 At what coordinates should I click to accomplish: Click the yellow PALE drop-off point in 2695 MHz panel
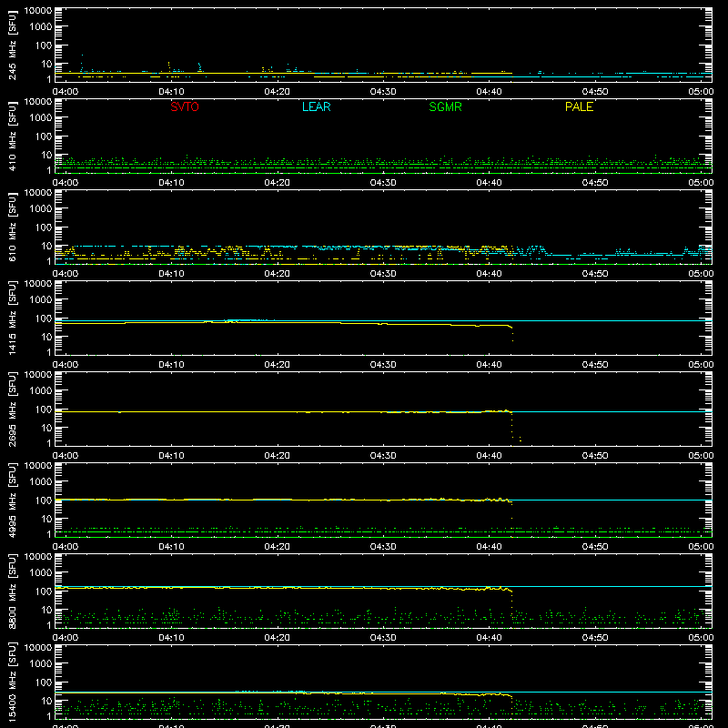(512, 425)
